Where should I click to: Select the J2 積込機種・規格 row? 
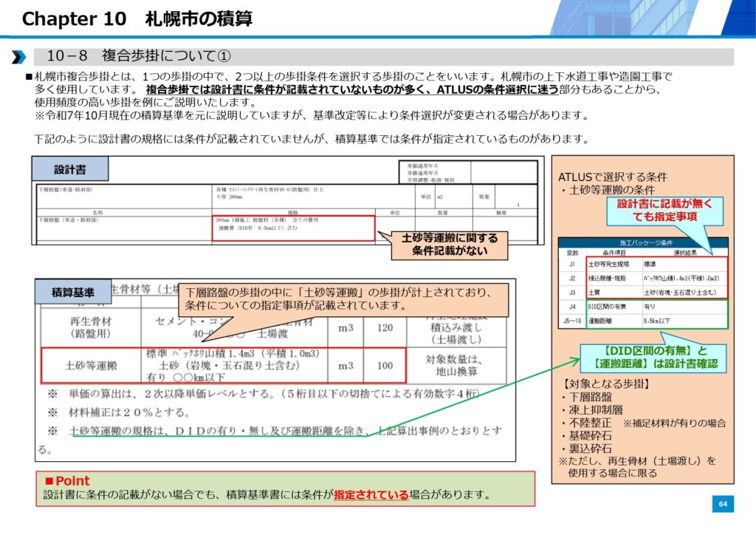click(642, 278)
